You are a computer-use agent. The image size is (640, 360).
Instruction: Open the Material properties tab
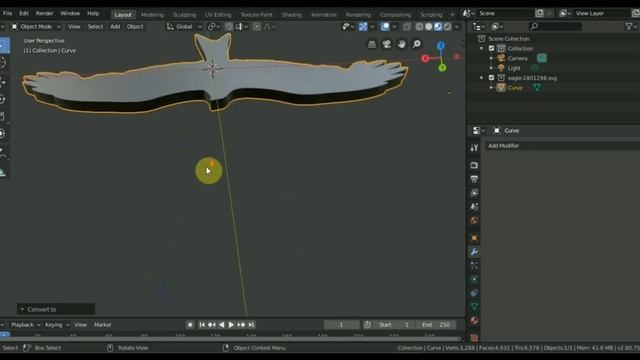point(474,320)
